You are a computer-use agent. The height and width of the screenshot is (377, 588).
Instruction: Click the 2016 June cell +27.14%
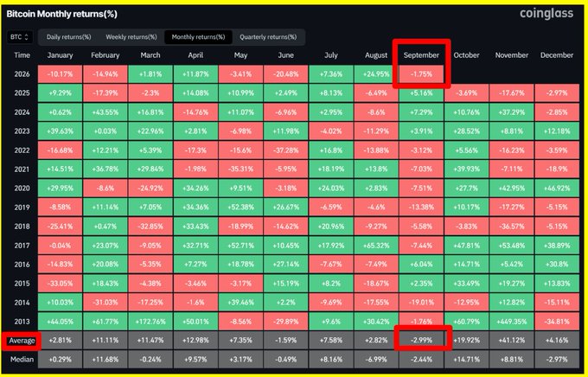(x=285, y=265)
